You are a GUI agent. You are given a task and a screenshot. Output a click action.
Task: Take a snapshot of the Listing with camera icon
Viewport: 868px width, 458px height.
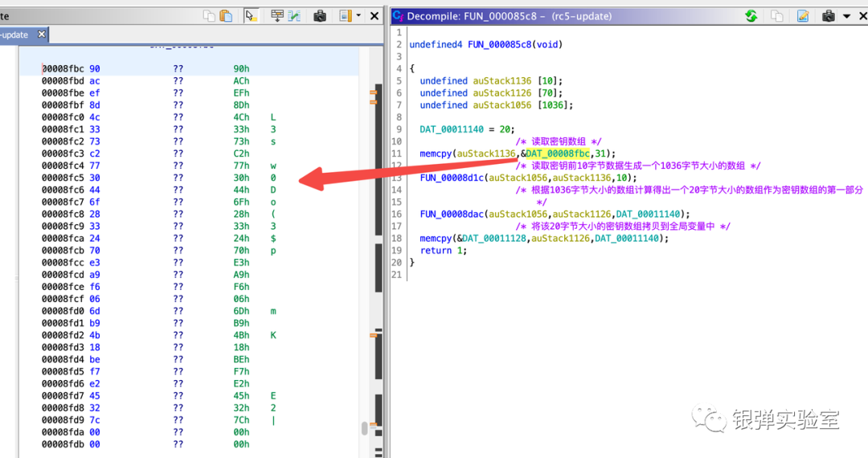(319, 16)
